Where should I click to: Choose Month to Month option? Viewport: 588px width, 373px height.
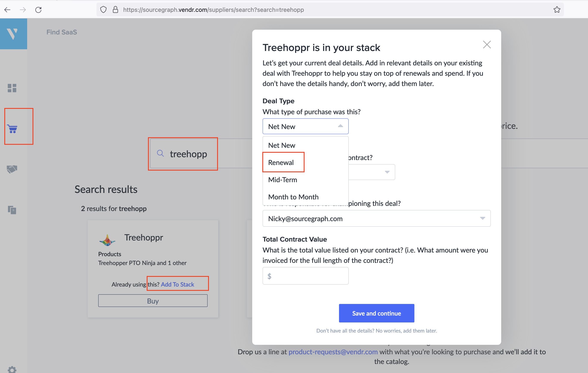point(305,197)
